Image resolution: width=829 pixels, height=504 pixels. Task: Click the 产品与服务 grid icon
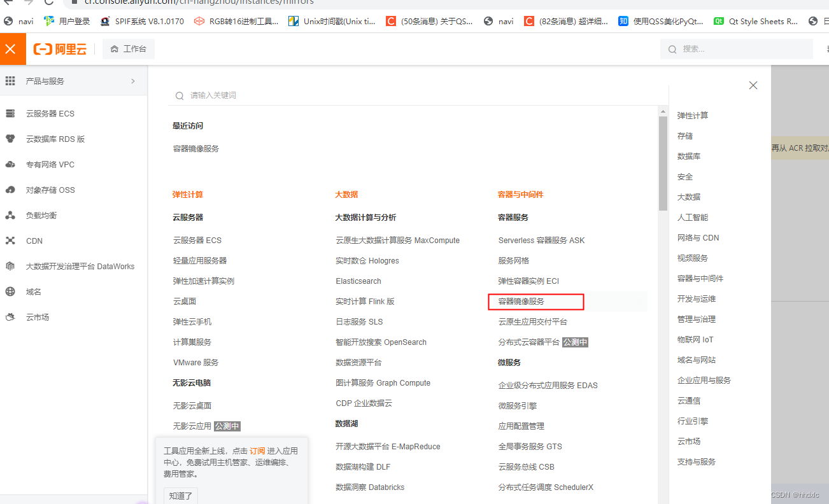(x=10, y=81)
